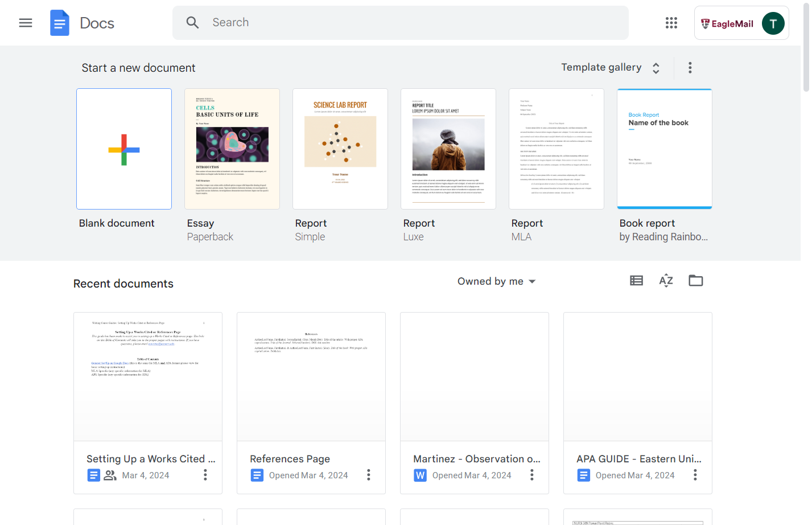Click the 'Blank document' label
This screenshot has height=525, width=812.
[x=117, y=223]
